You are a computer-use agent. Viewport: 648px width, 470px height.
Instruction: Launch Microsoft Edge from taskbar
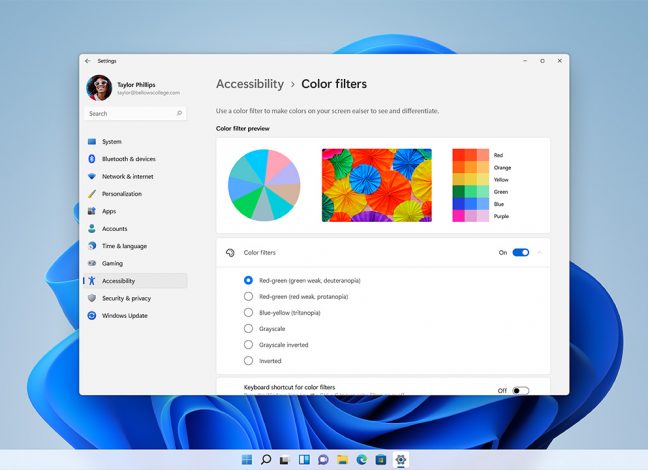362,460
